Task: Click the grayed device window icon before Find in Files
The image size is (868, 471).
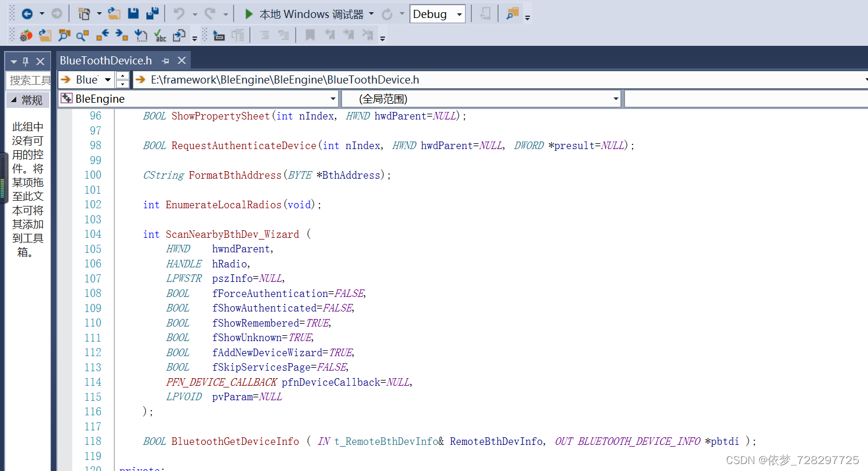Action: tap(486, 14)
